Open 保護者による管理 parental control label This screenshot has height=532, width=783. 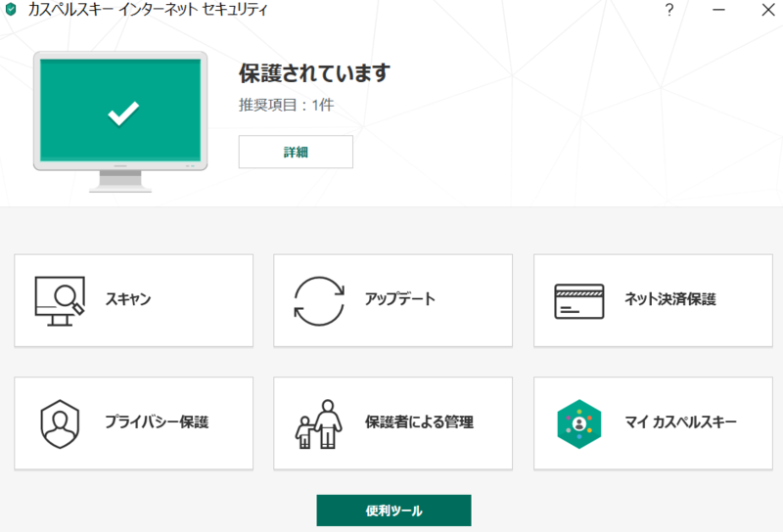pos(419,421)
